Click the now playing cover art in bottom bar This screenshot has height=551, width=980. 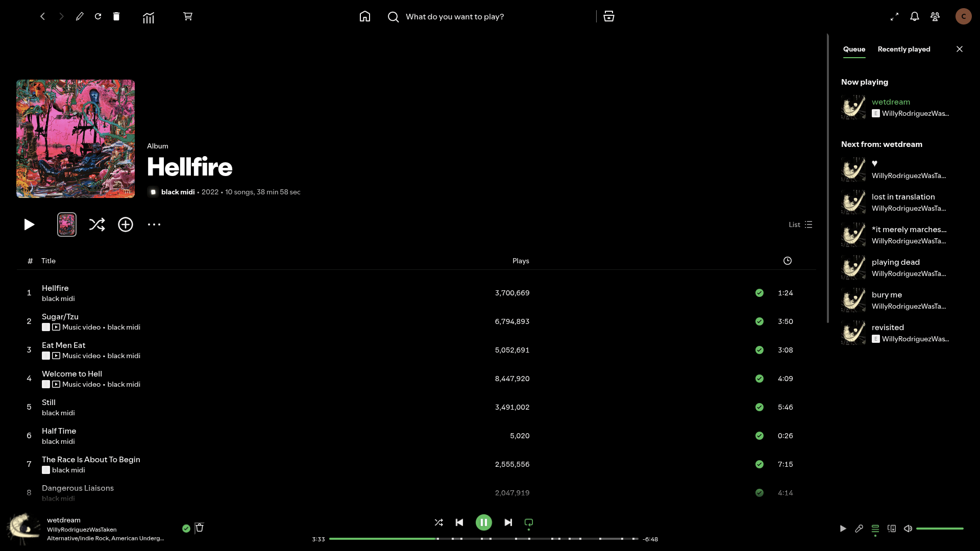pyautogui.click(x=23, y=529)
